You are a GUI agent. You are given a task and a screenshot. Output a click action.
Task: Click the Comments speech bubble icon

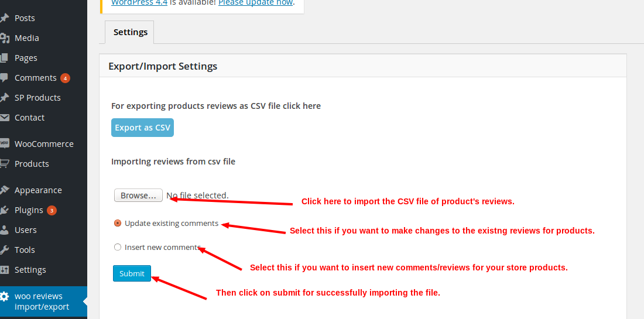[x=5, y=78]
